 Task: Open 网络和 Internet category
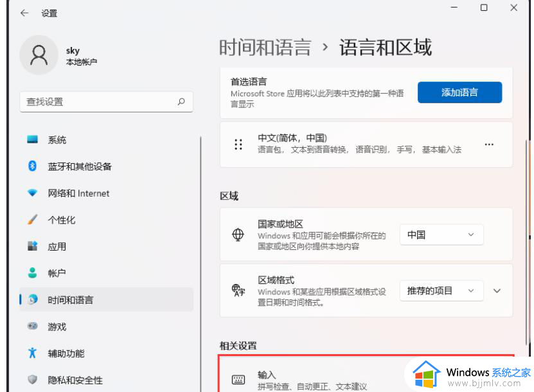pyautogui.click(x=106, y=193)
